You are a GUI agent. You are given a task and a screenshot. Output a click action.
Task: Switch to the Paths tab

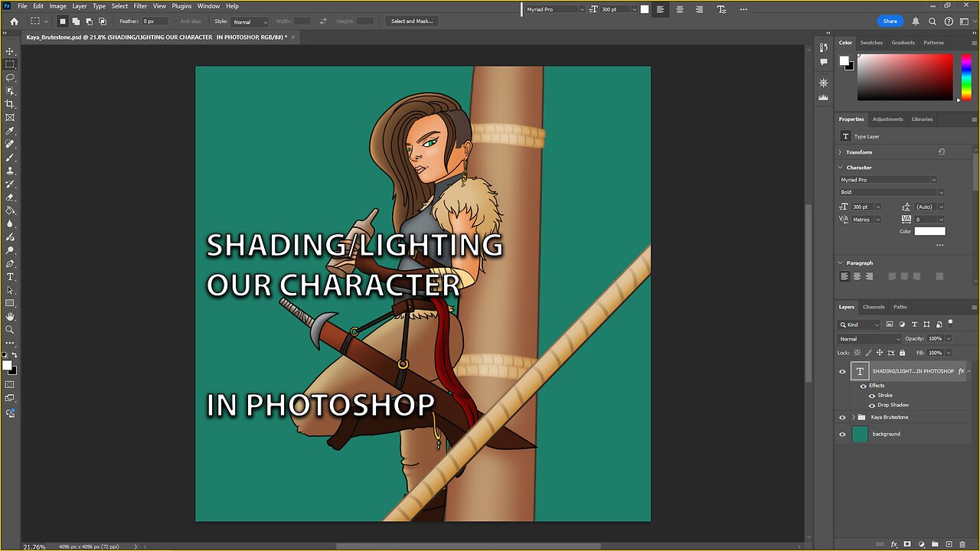pos(900,307)
